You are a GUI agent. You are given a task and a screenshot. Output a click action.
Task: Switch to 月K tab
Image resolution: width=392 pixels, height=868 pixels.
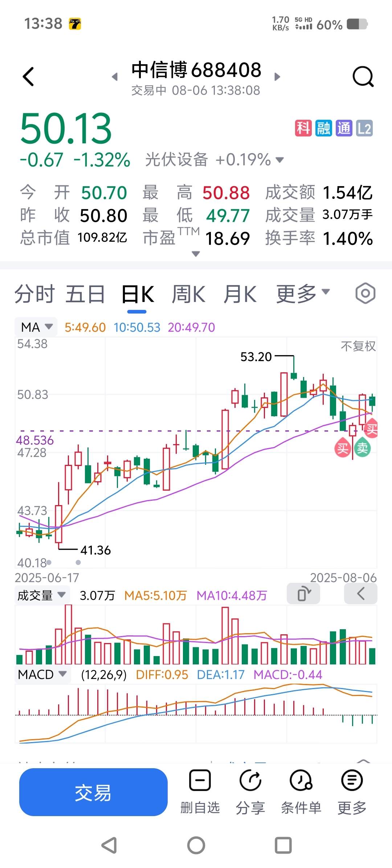coord(240,294)
